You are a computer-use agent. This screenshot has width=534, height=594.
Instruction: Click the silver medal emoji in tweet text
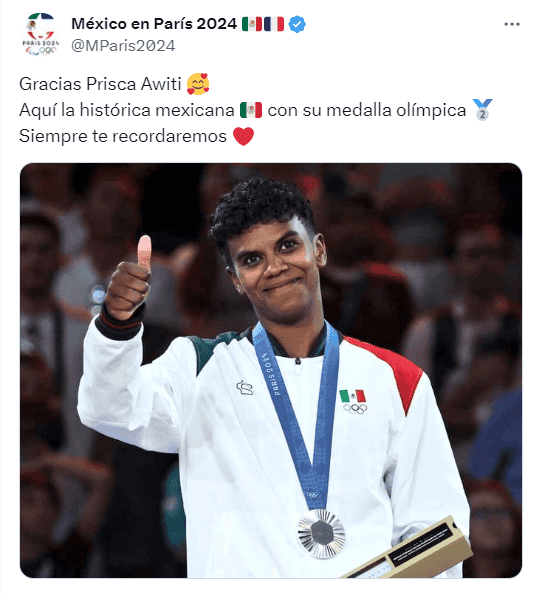(x=482, y=110)
